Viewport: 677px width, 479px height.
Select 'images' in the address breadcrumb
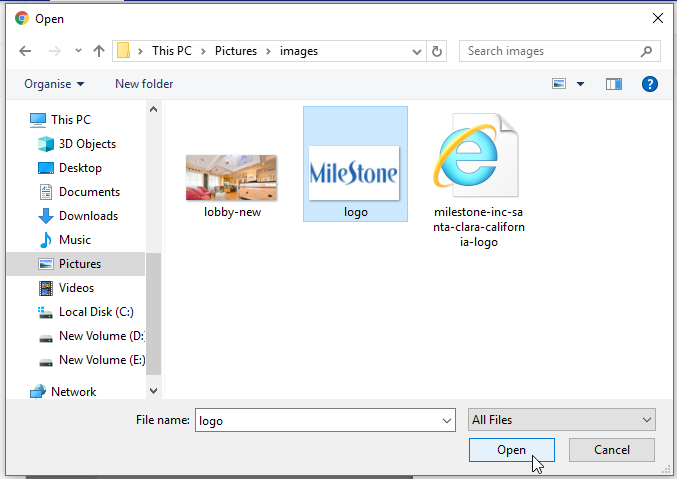point(298,51)
